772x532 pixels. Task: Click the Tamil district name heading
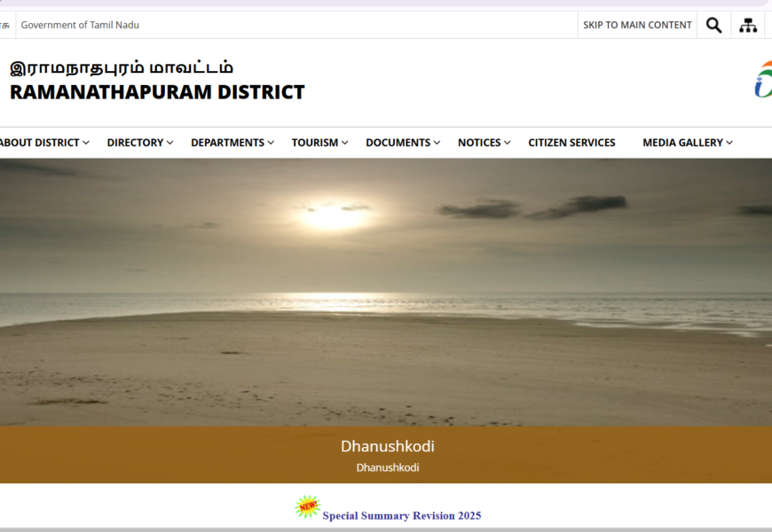(x=122, y=67)
